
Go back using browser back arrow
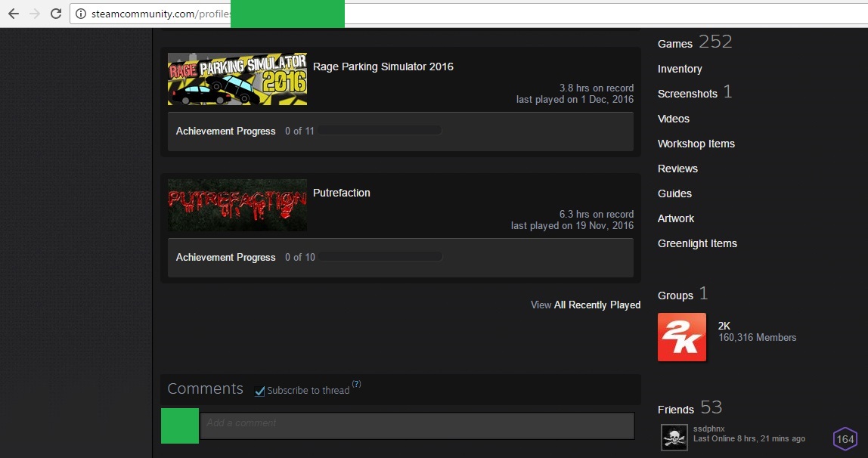14,14
